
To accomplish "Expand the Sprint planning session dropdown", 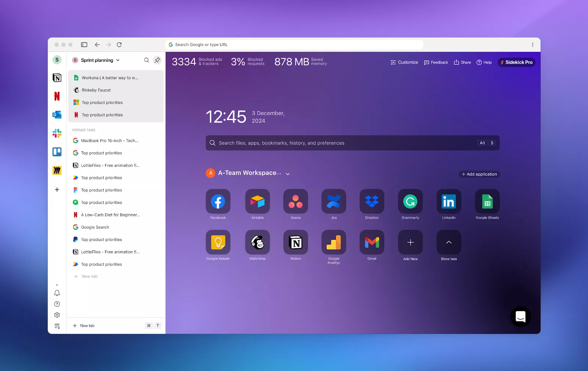I will 118,60.
